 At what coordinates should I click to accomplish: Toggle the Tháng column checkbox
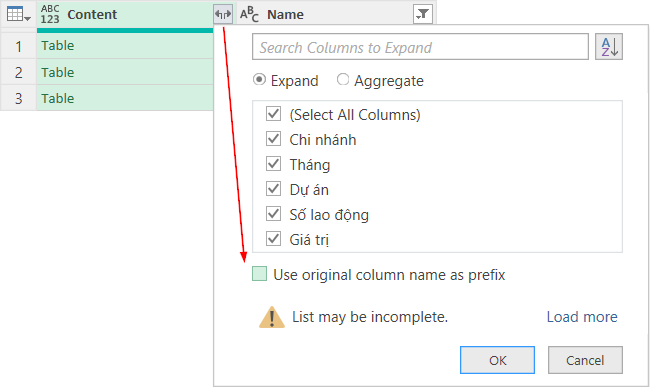(x=273, y=164)
